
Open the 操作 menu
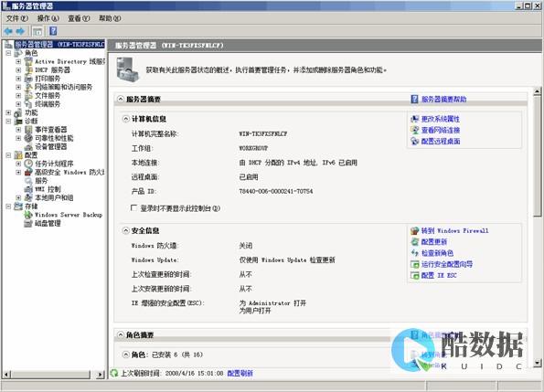tap(48, 18)
